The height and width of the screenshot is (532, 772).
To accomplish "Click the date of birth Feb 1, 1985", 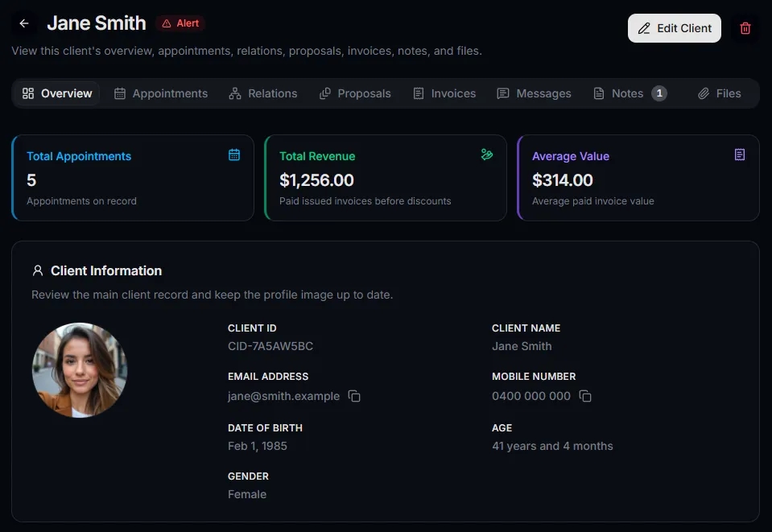I will (258, 446).
